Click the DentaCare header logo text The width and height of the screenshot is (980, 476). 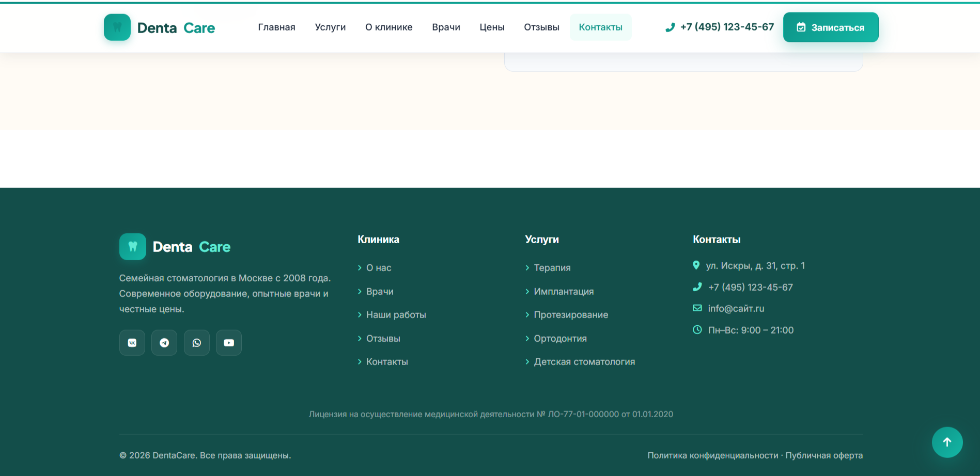click(176, 28)
